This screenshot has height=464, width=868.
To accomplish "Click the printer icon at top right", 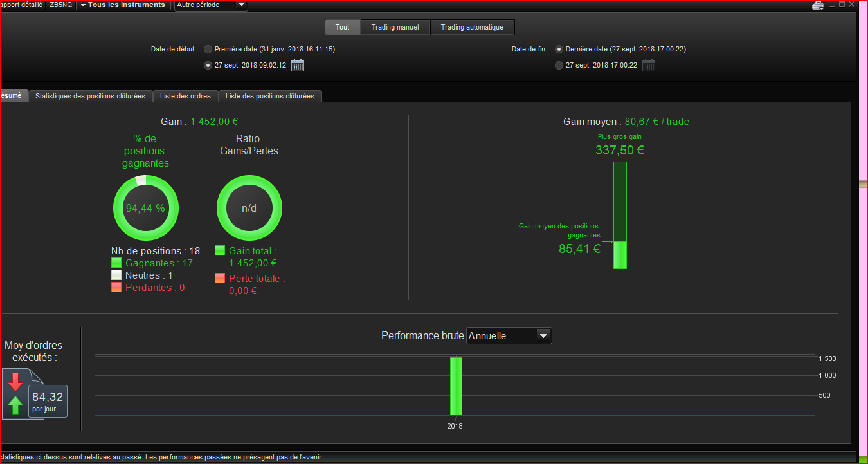I will (x=818, y=5).
